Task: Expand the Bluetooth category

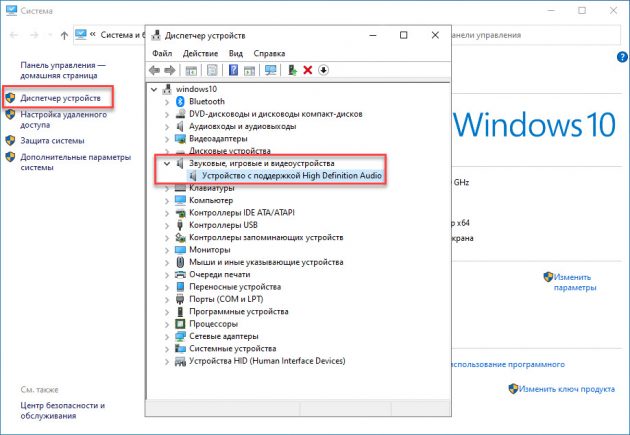Action: (167, 102)
